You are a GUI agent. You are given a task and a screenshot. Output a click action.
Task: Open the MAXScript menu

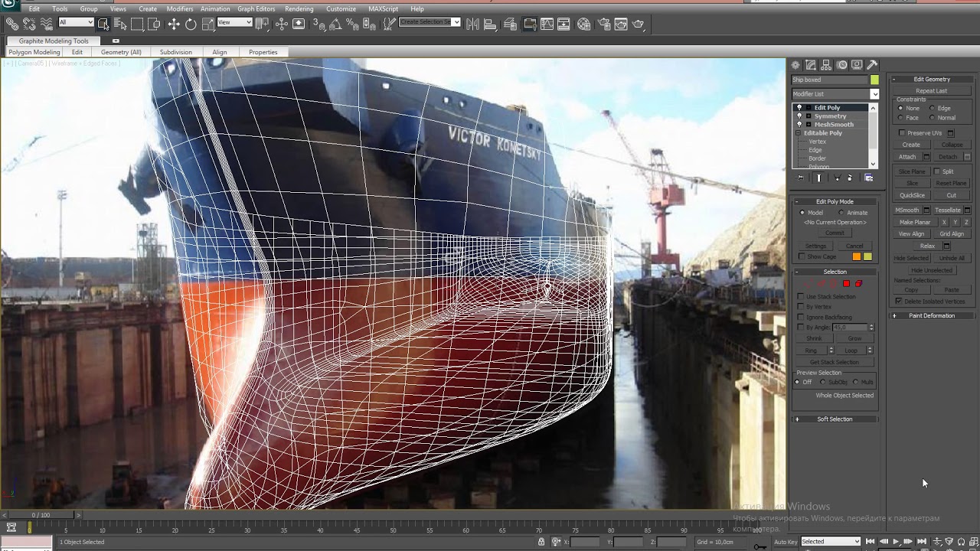pyautogui.click(x=383, y=9)
